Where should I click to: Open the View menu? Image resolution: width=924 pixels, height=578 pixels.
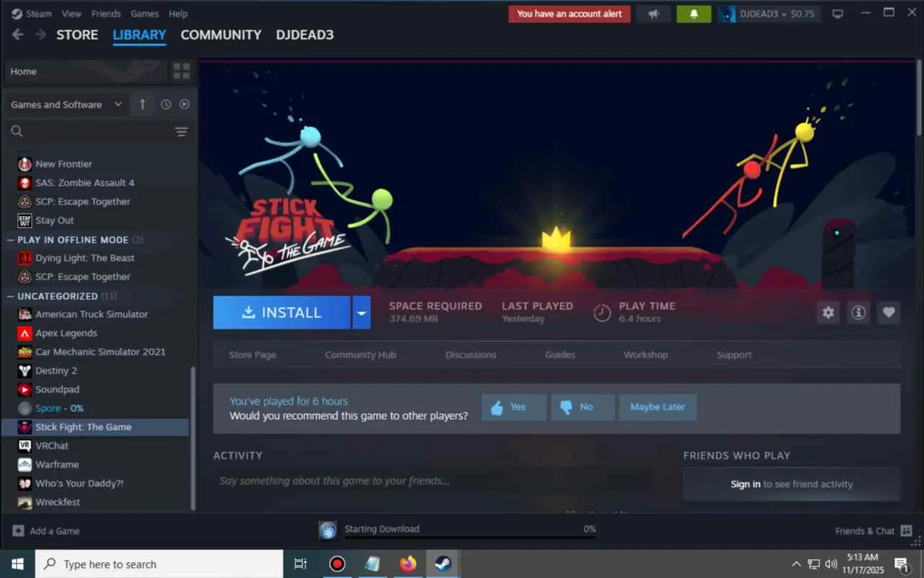pos(71,14)
